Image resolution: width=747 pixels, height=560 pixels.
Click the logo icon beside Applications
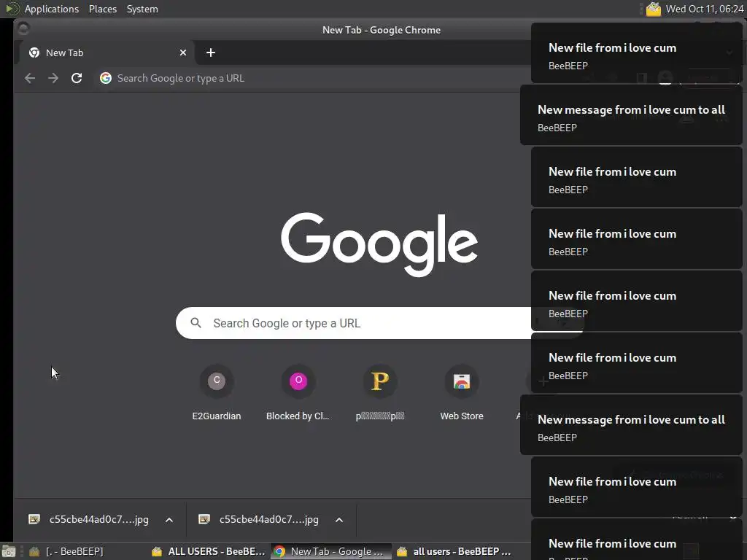[x=12, y=9]
